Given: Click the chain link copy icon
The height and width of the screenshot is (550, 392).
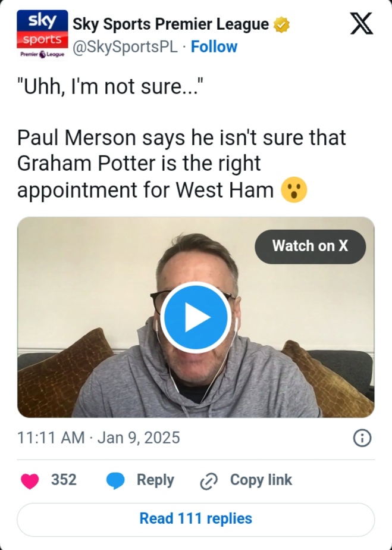Looking at the screenshot, I should point(209,481).
